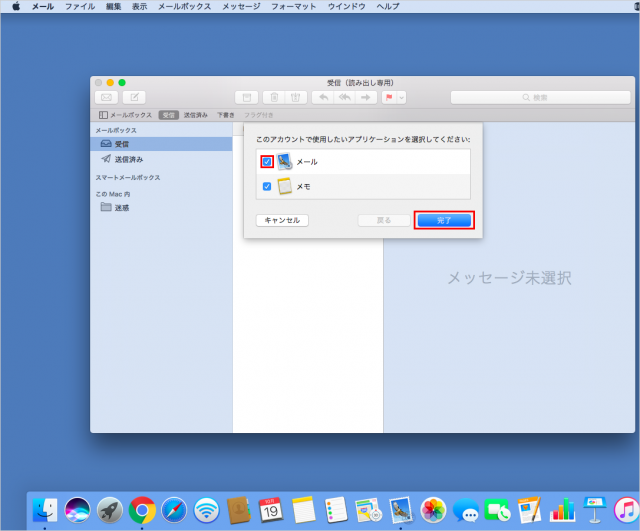
Task: Open Google Chrome from the Dock
Action: pyautogui.click(x=142, y=510)
